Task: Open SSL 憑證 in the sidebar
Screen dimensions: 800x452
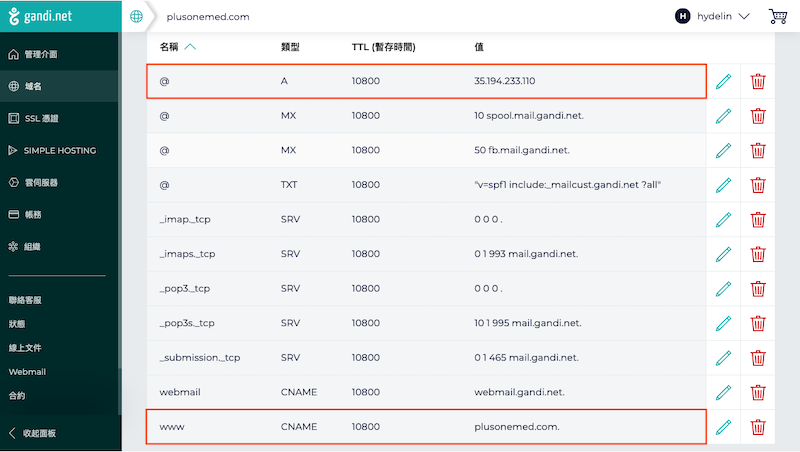Action: (x=33, y=118)
